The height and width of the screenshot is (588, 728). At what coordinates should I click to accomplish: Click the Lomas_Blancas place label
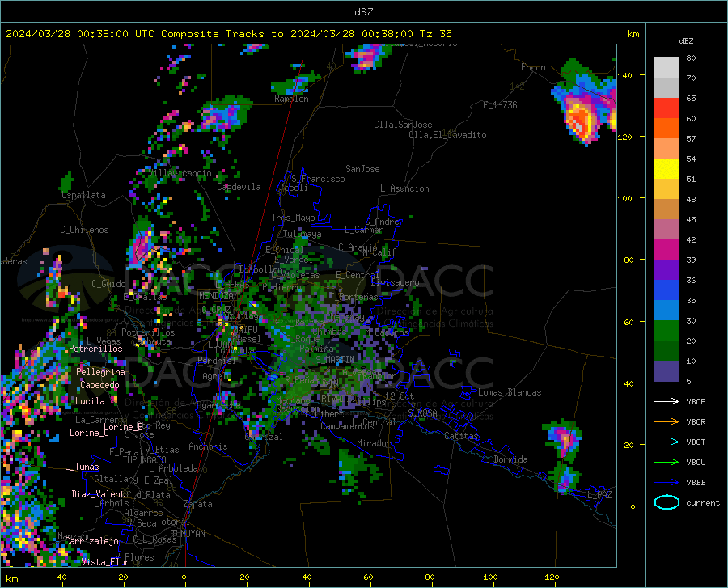[510, 392]
